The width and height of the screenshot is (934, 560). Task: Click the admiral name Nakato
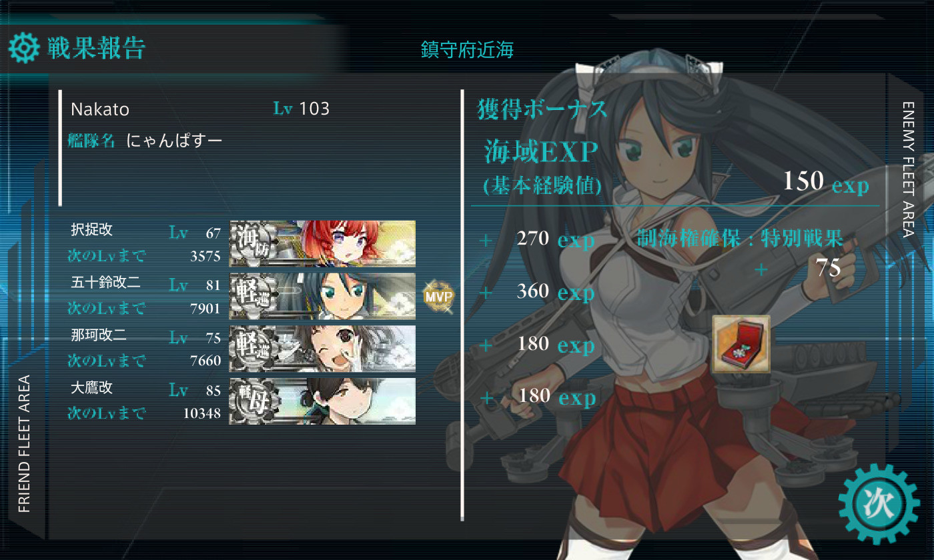point(100,109)
